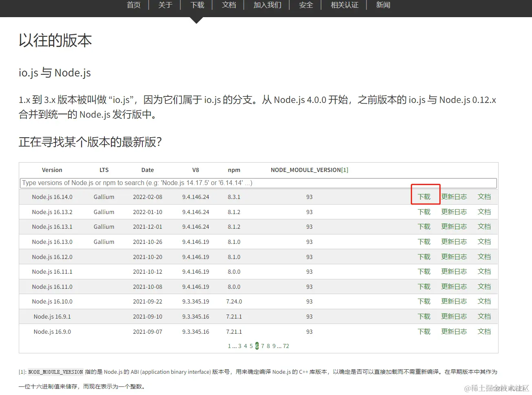
Task: Open the 安全 nav item
Action: click(306, 5)
